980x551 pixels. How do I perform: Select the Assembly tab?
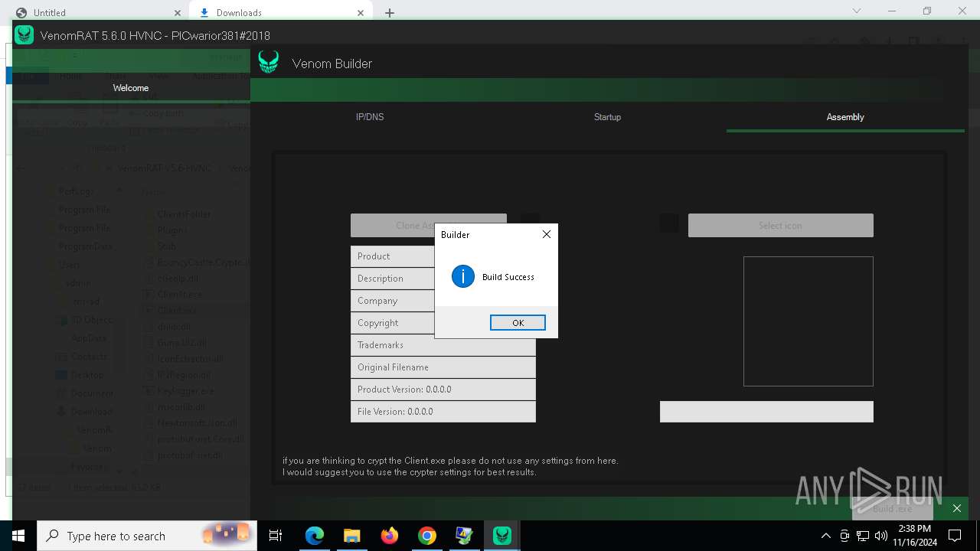tap(845, 117)
